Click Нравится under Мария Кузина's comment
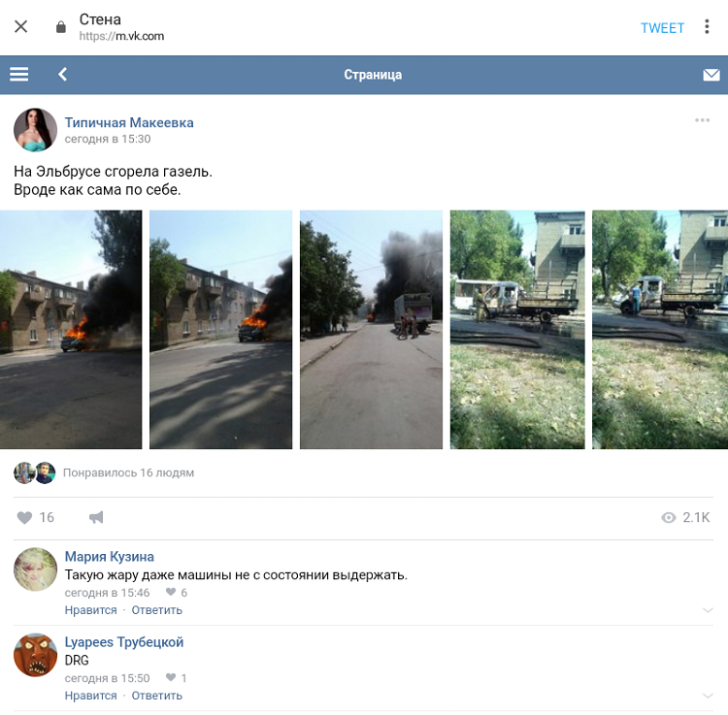Viewport: 728px width, 715px height. pyautogui.click(x=90, y=610)
